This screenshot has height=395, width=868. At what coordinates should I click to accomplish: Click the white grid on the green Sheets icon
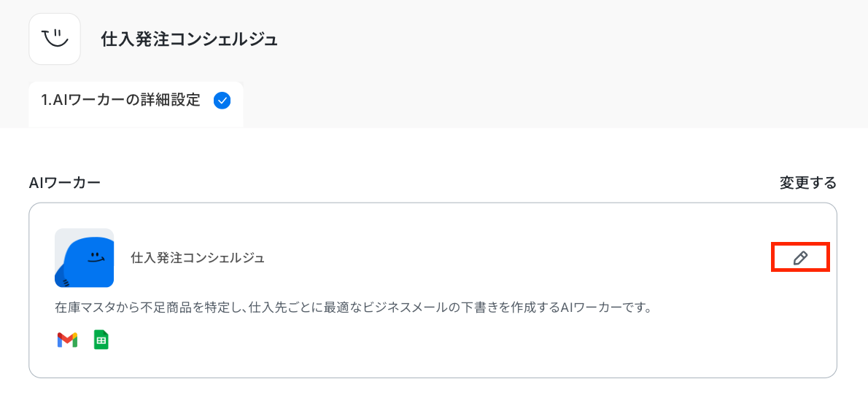[x=101, y=341]
